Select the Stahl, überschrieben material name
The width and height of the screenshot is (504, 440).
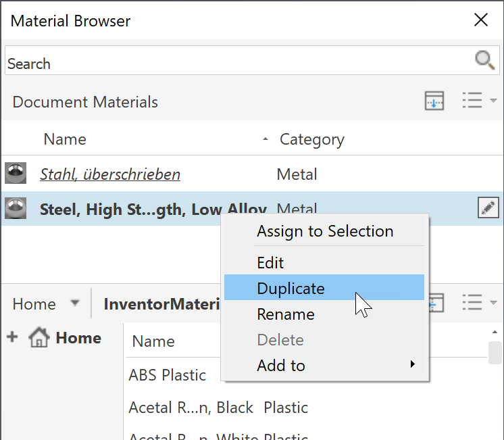pyautogui.click(x=110, y=174)
